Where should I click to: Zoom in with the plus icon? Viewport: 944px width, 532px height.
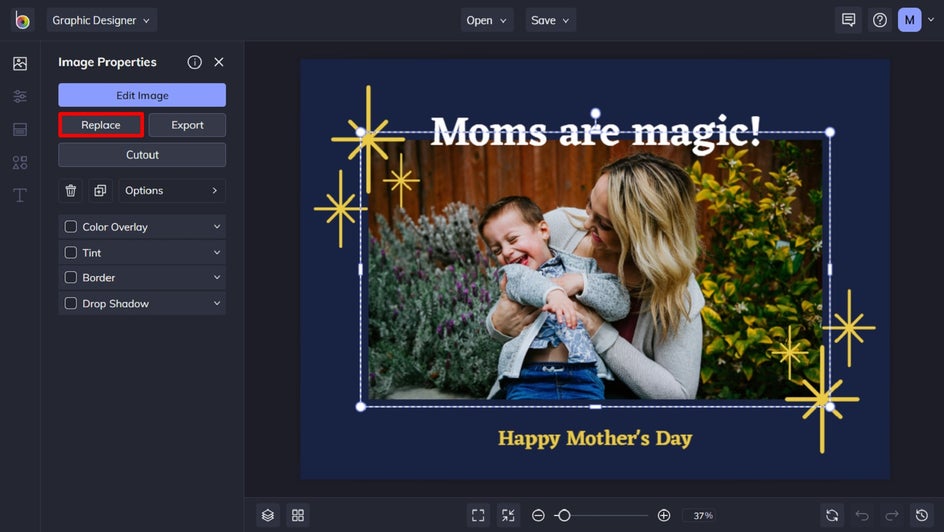click(663, 515)
